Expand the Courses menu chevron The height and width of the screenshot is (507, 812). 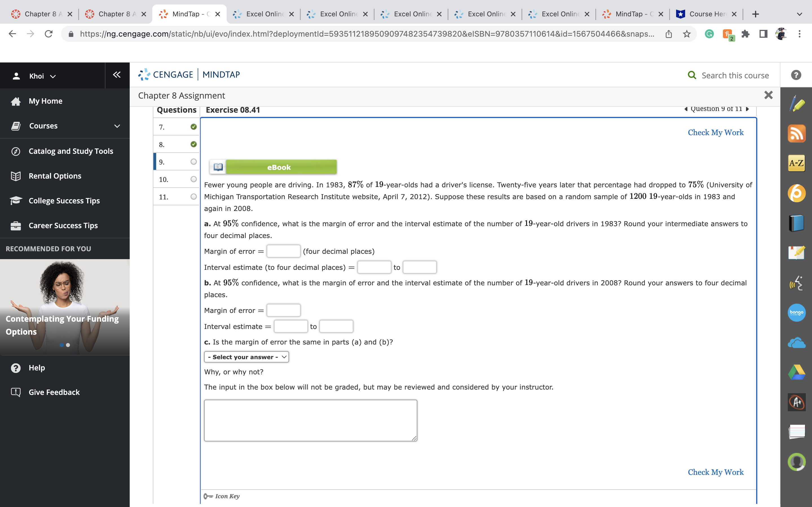(117, 126)
